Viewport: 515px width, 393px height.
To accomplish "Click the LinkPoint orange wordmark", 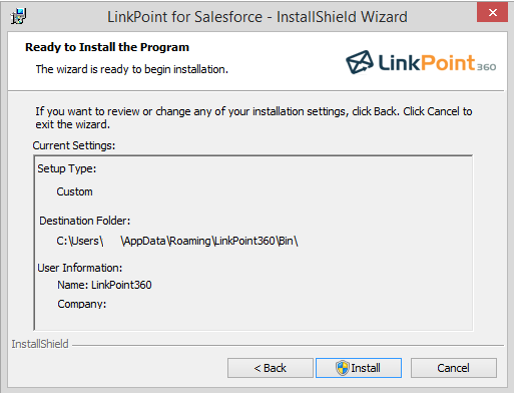I will pyautogui.click(x=448, y=62).
